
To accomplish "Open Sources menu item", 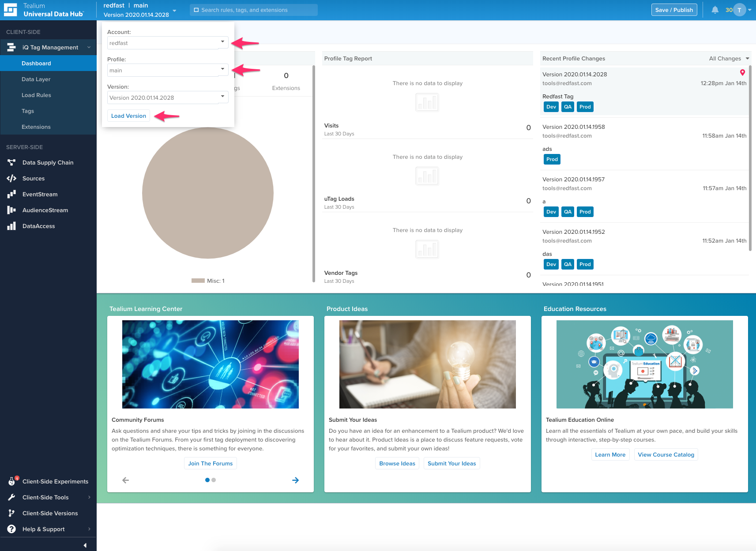I will [48, 178].
